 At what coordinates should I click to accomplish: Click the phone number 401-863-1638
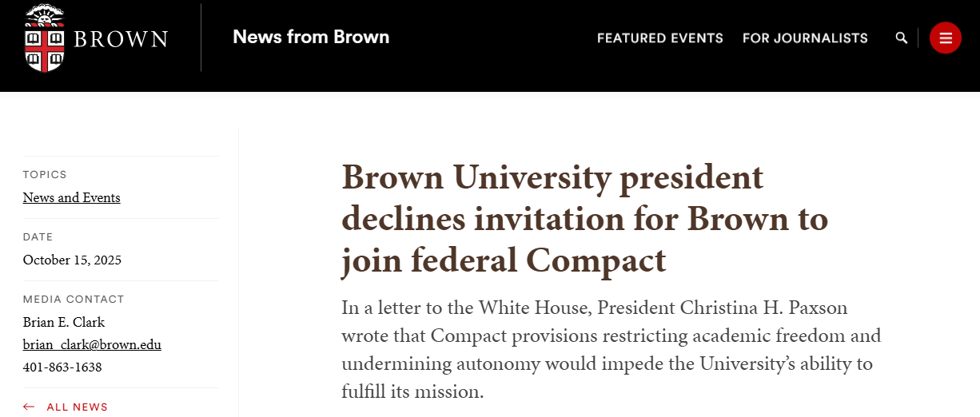click(62, 367)
